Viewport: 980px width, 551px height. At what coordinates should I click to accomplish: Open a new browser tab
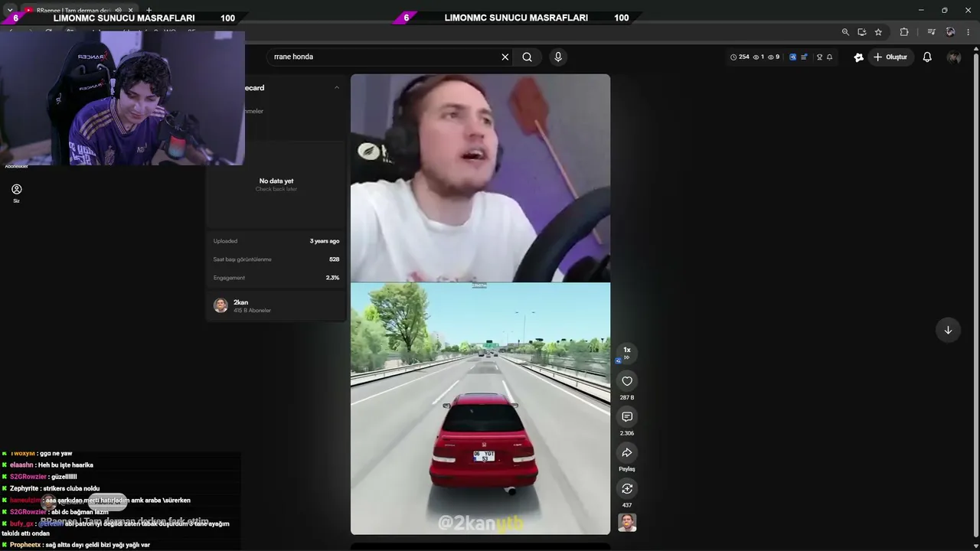(x=149, y=10)
